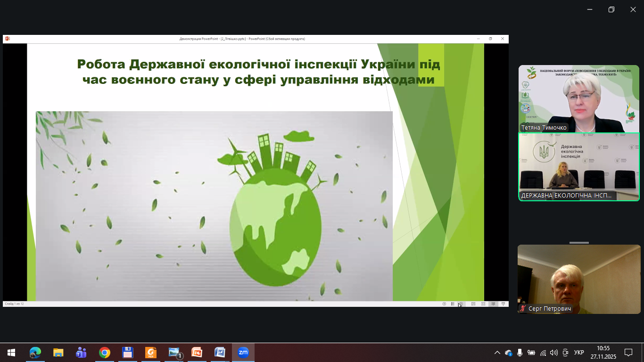Select Reading view icon in status bar
The image size is (644, 362).
tap(493, 304)
